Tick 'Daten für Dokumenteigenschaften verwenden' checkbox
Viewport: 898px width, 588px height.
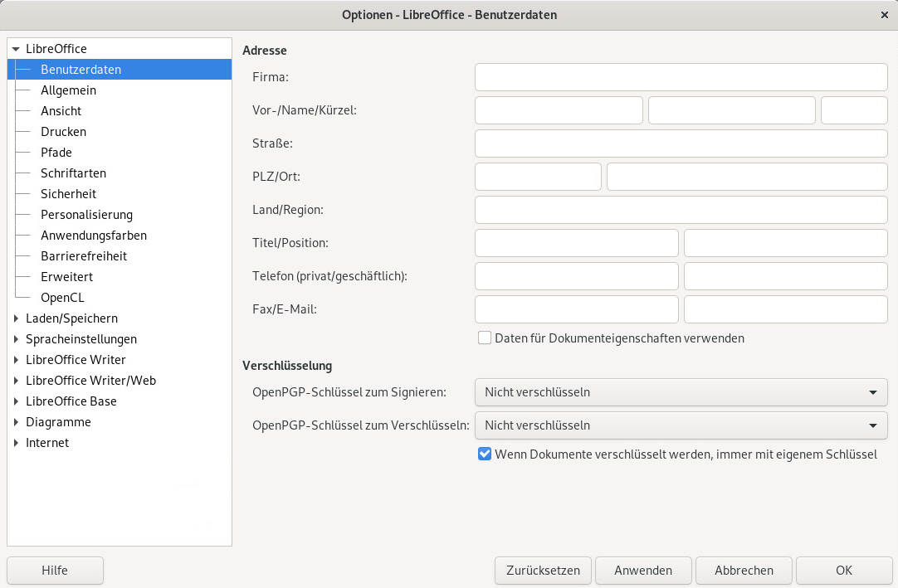coord(485,338)
